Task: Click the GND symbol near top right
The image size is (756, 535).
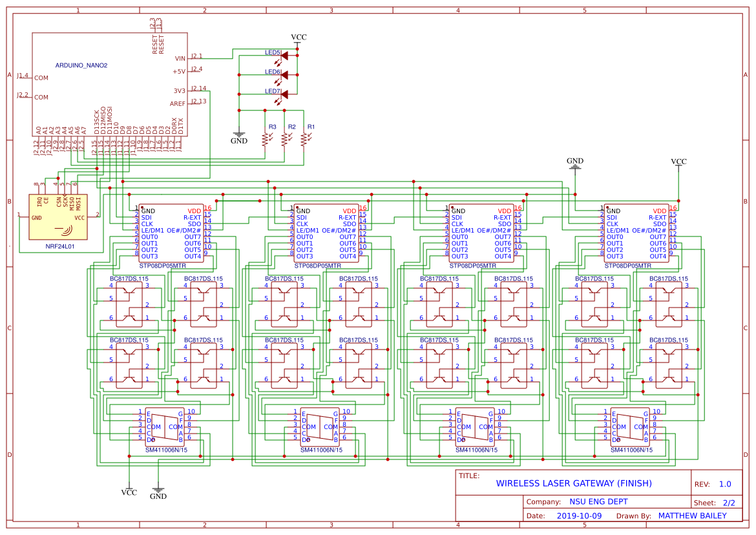Action: click(574, 162)
